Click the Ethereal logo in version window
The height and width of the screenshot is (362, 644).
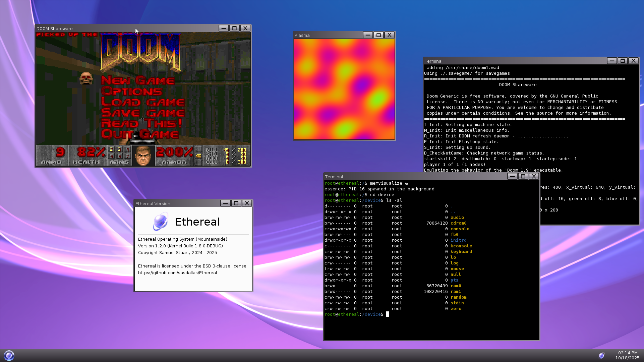(x=161, y=222)
